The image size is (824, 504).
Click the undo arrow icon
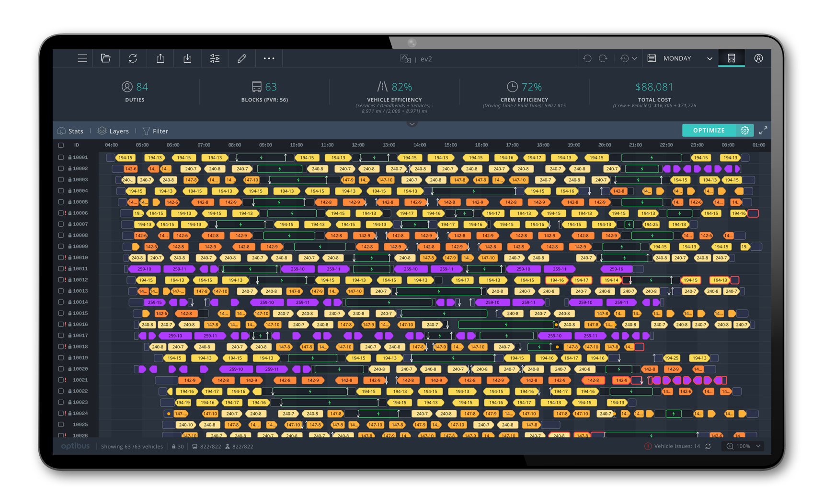click(x=587, y=58)
